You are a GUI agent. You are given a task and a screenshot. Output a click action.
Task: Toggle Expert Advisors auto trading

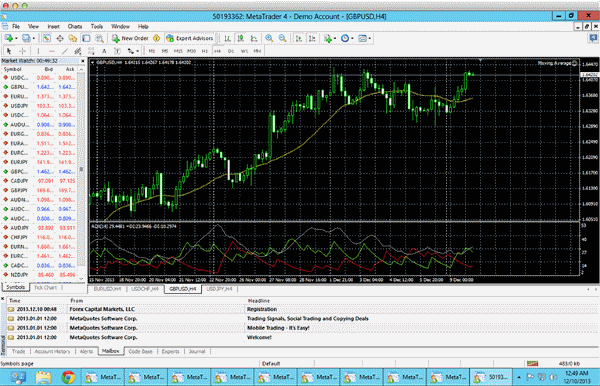coord(189,38)
